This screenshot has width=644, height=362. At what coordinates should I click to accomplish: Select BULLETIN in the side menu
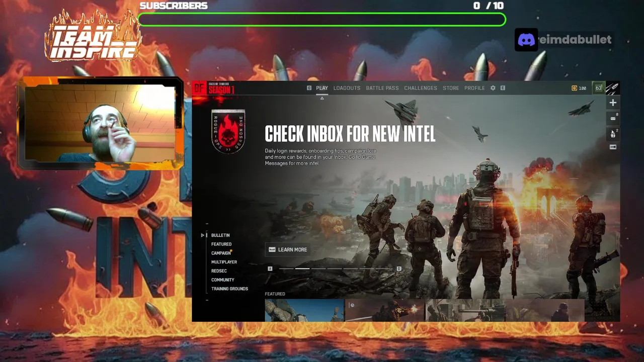220,235
